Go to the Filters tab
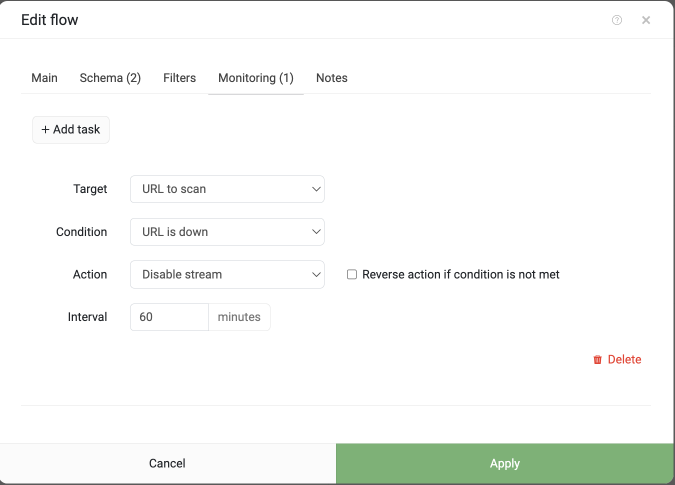The height and width of the screenshot is (485, 675). (180, 78)
